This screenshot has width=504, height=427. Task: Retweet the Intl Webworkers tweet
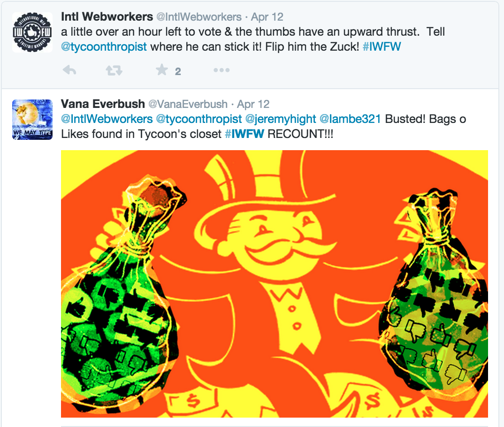[114, 70]
